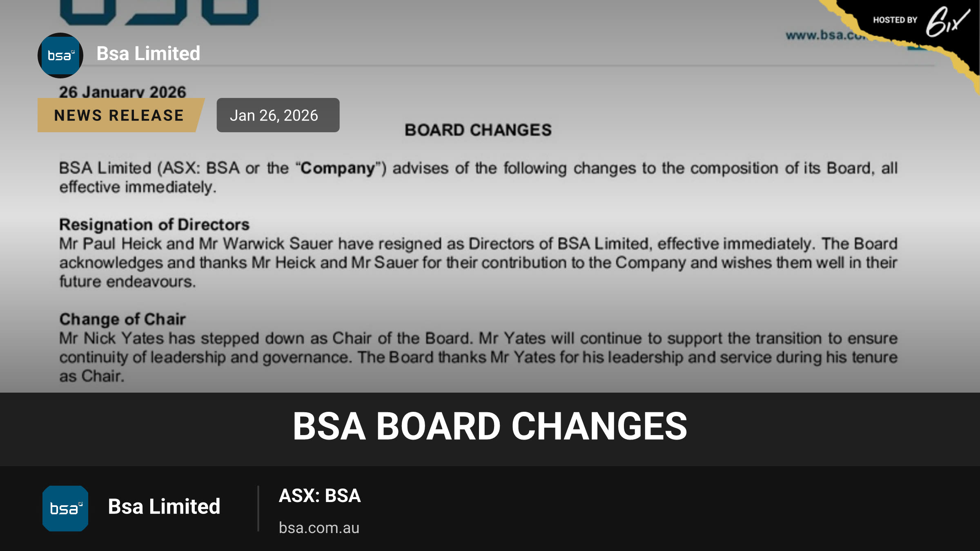
Task: Open the bsa.com.au website link
Action: [x=319, y=528]
